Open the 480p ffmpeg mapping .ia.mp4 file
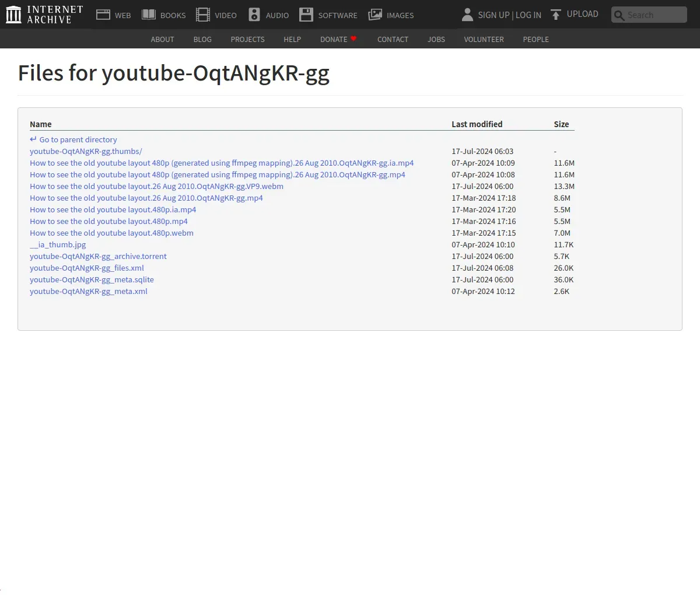Image resolution: width=700 pixels, height=595 pixels. tap(222, 163)
